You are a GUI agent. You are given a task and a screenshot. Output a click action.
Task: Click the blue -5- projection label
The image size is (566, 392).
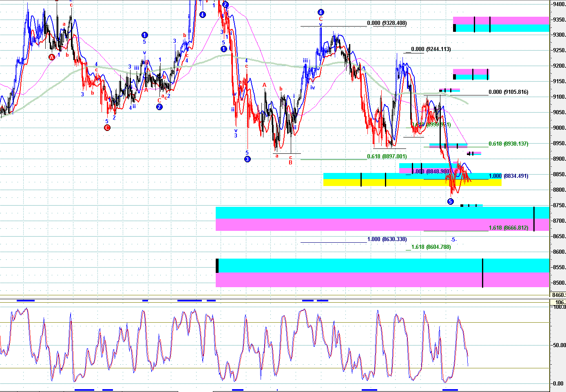point(453,240)
